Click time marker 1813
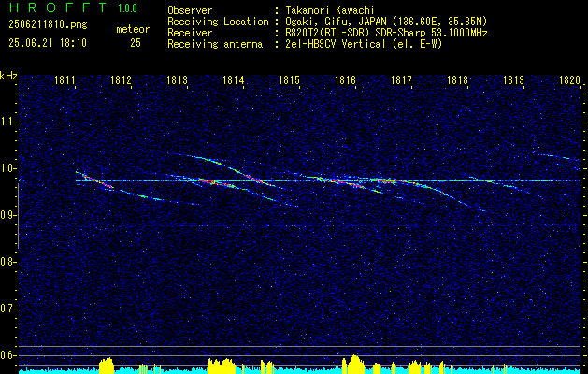The height and width of the screenshot is (374, 588). 177,80
